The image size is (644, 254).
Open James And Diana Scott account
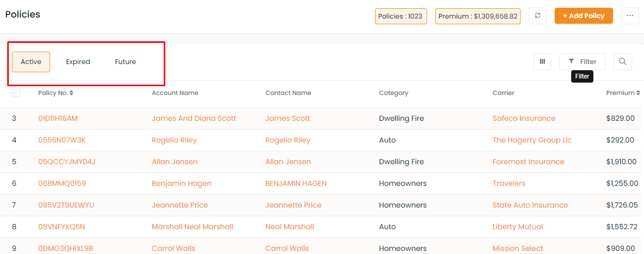(194, 118)
